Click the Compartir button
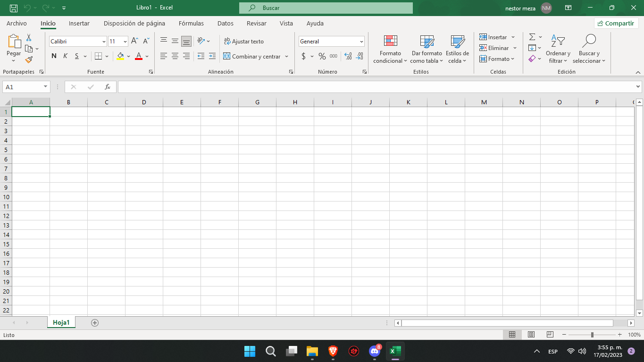Screen dimensions: 644x362 tap(616, 23)
